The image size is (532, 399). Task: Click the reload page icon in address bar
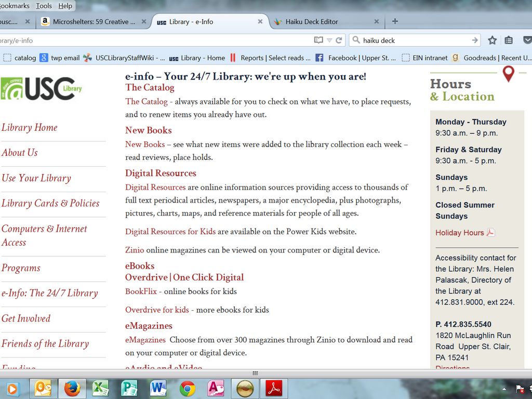pos(339,41)
